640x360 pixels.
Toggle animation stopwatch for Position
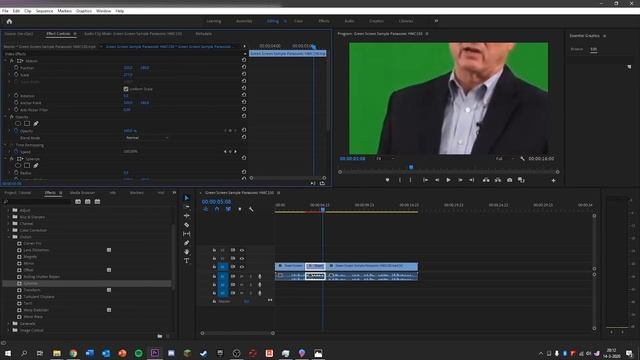pos(16,68)
